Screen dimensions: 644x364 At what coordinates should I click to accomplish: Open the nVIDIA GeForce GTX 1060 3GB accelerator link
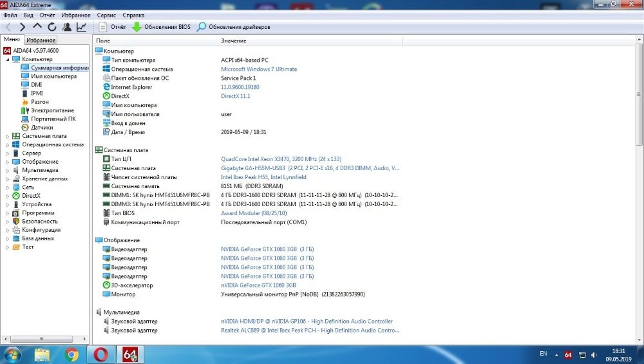258,285
